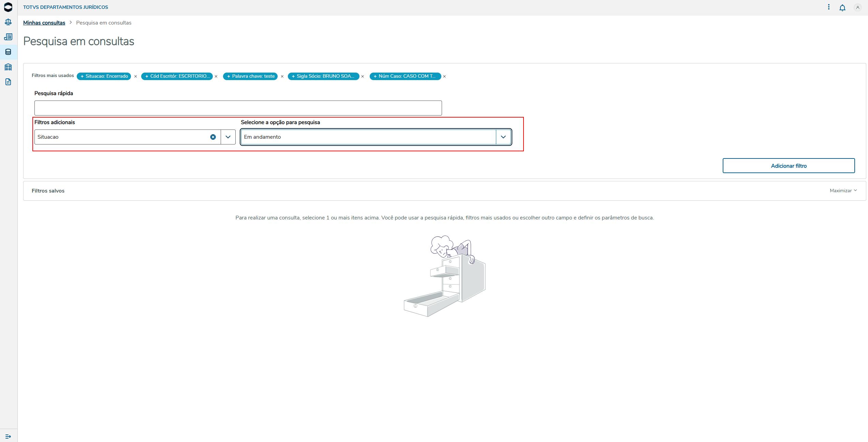Open Filtros adicionais dropdown arrow
This screenshot has width=868, height=442.
[228, 137]
